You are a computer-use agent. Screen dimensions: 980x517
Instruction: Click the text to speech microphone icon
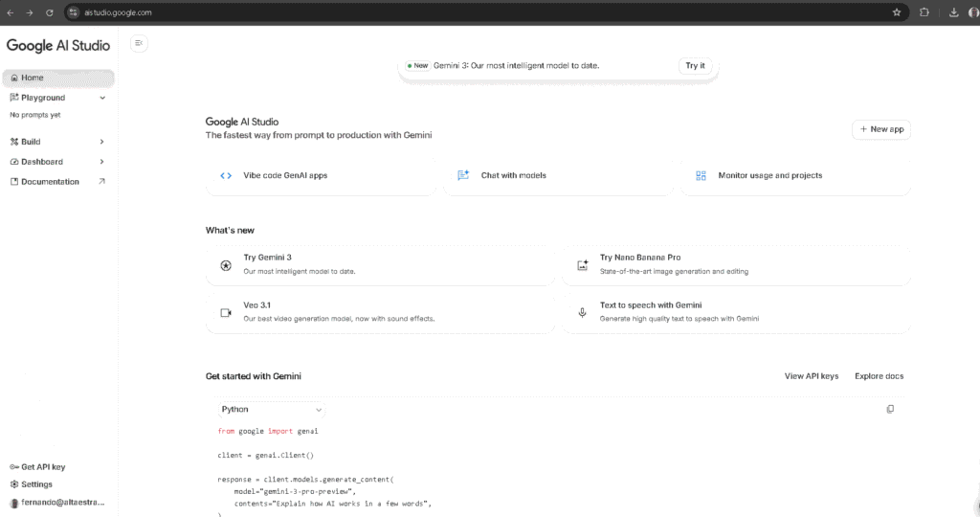[x=583, y=312]
